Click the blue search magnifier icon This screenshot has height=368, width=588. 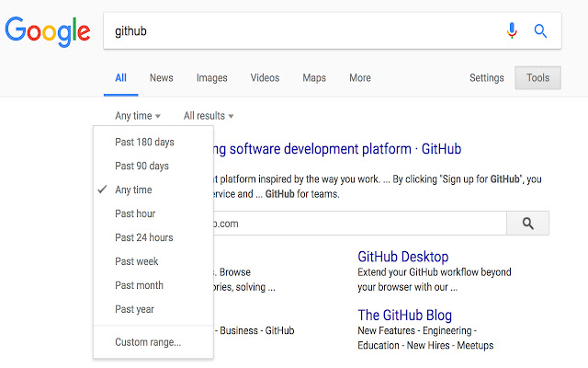pyautogui.click(x=540, y=30)
